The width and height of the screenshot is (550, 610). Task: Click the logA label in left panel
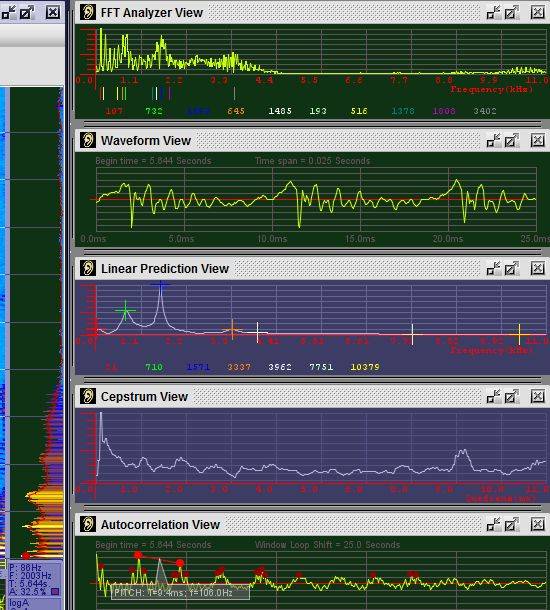(x=19, y=603)
